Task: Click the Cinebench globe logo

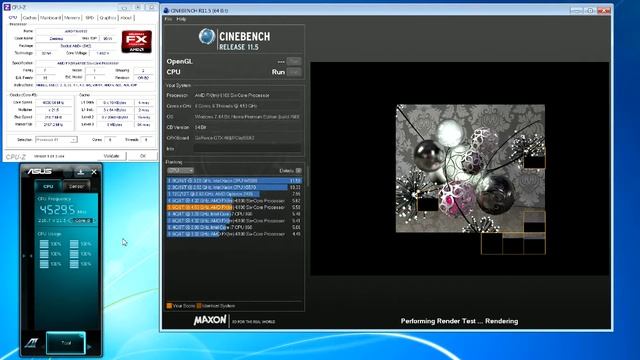Action: click(x=207, y=37)
